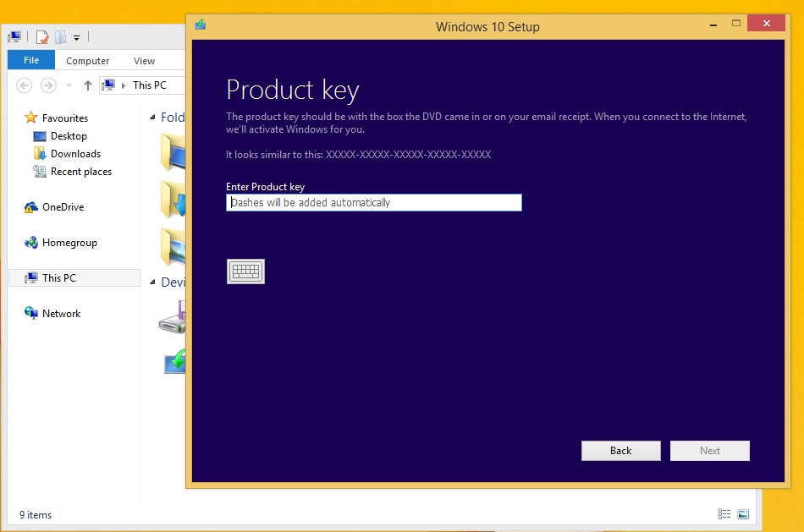Minimize the Windows 10 Setup window
804x532 pixels.
coord(713,24)
